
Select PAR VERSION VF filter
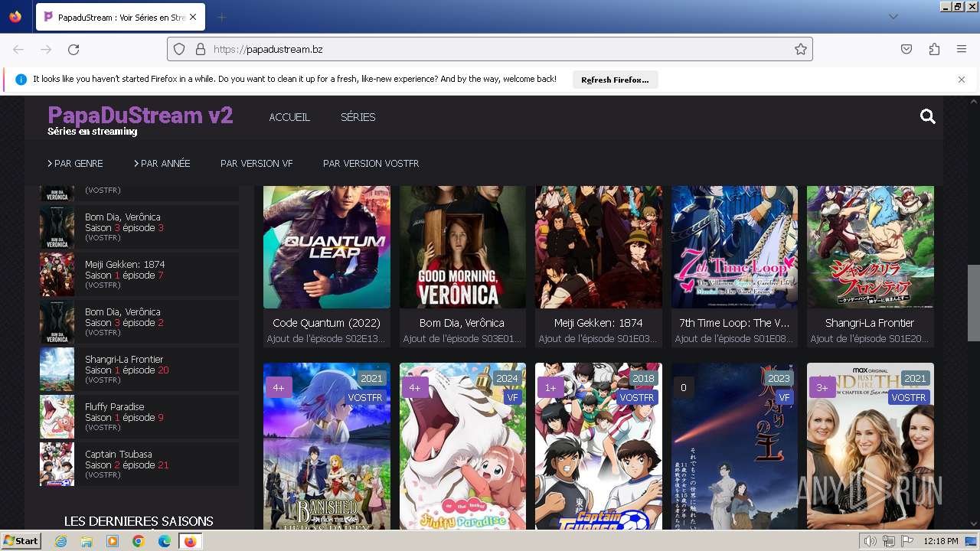tap(256, 164)
